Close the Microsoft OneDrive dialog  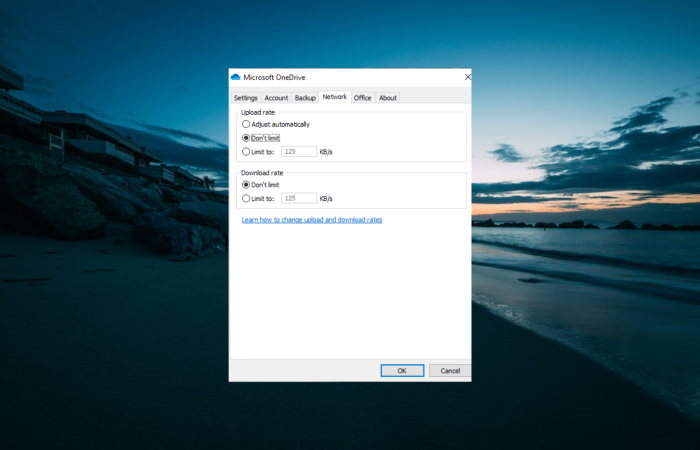(x=467, y=77)
